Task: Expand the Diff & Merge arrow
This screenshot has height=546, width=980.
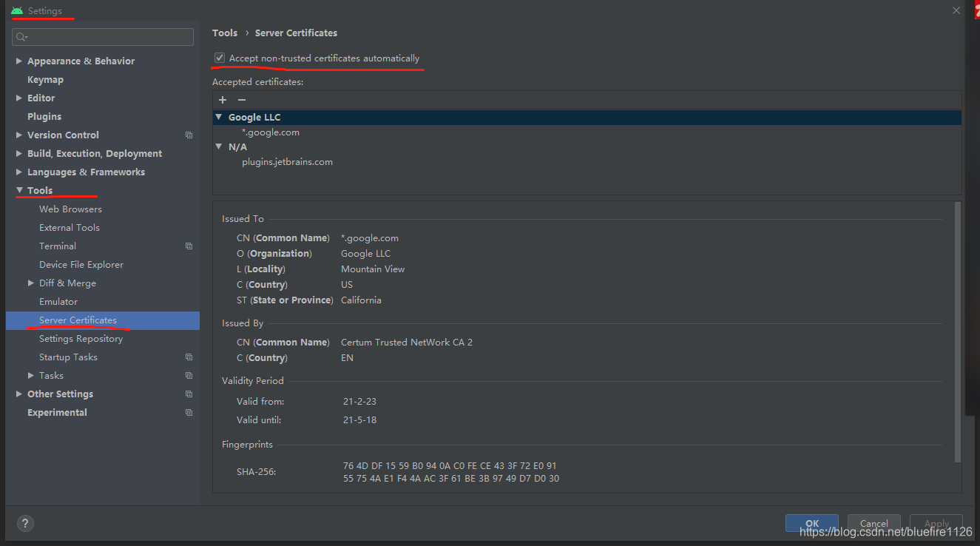Action: pyautogui.click(x=31, y=283)
